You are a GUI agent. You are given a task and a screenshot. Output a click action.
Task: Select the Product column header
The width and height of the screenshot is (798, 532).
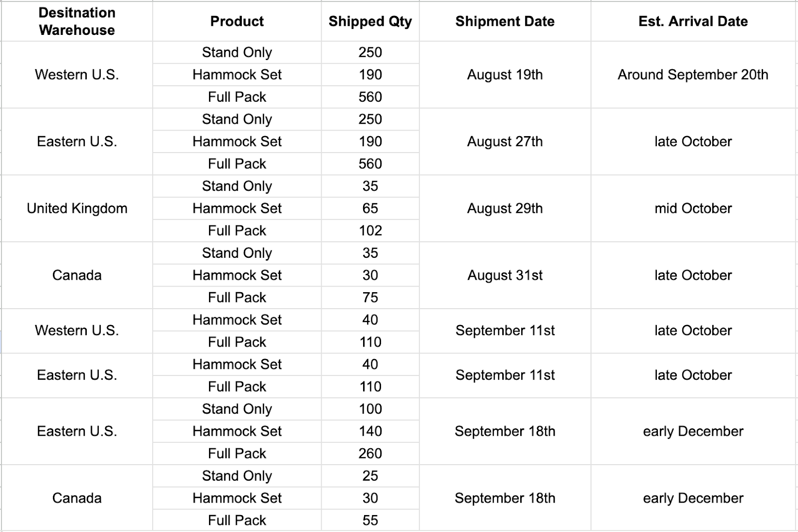tap(237, 21)
